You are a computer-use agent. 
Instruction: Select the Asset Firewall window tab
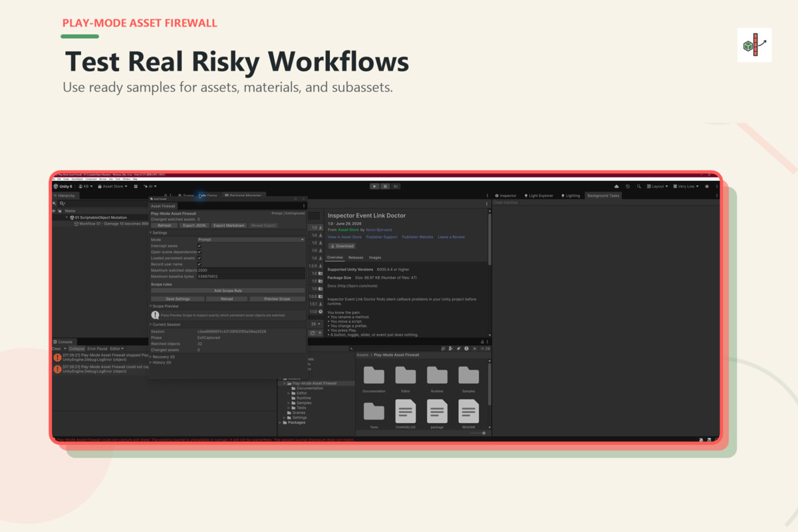click(x=164, y=206)
